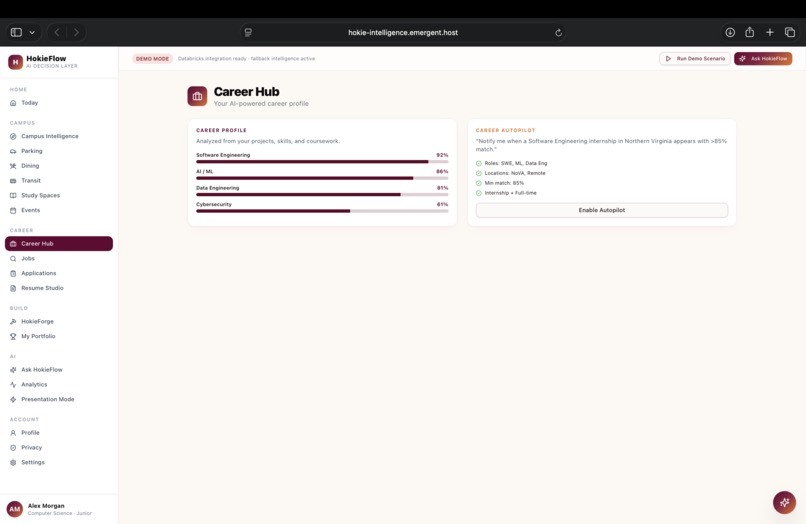806x524 pixels.
Task: Click the Events calendar icon
Action: (13, 210)
